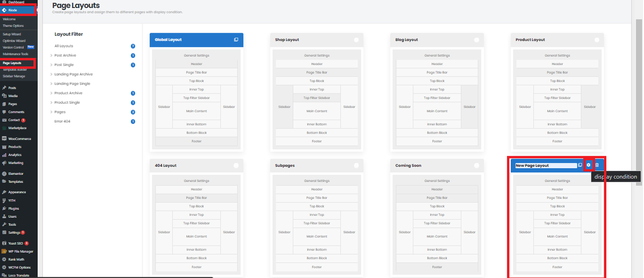
Task: Go to Plugins in the sidebar
Action: 14,208
